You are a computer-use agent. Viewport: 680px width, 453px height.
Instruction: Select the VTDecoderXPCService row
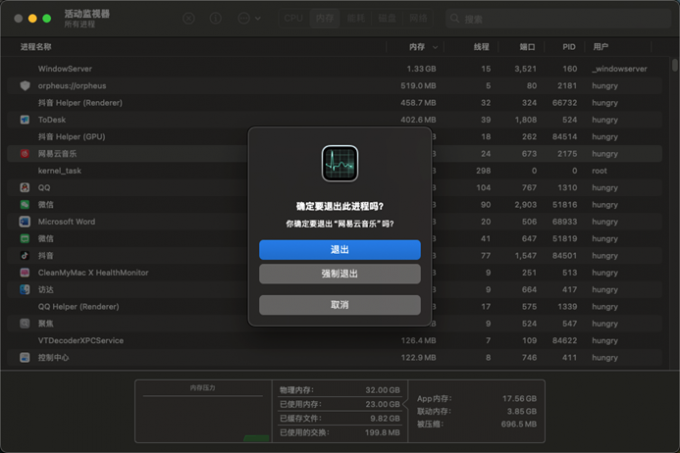(x=334, y=341)
